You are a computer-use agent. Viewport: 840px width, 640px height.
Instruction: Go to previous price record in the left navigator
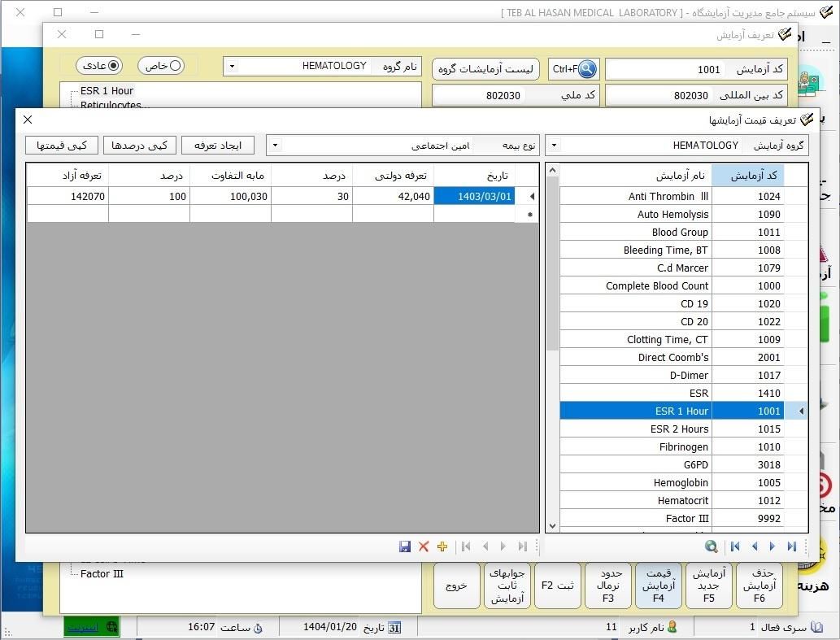pos(485,546)
